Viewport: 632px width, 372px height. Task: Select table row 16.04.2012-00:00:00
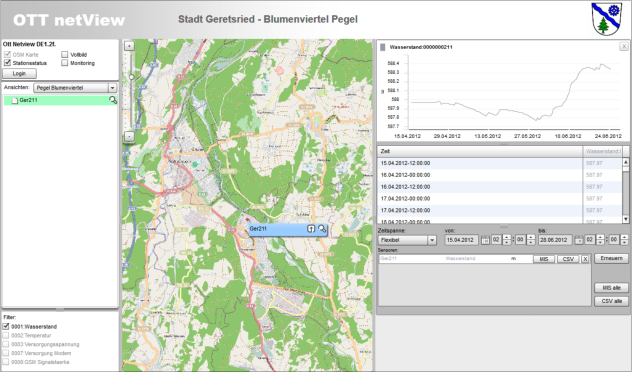[500, 175]
